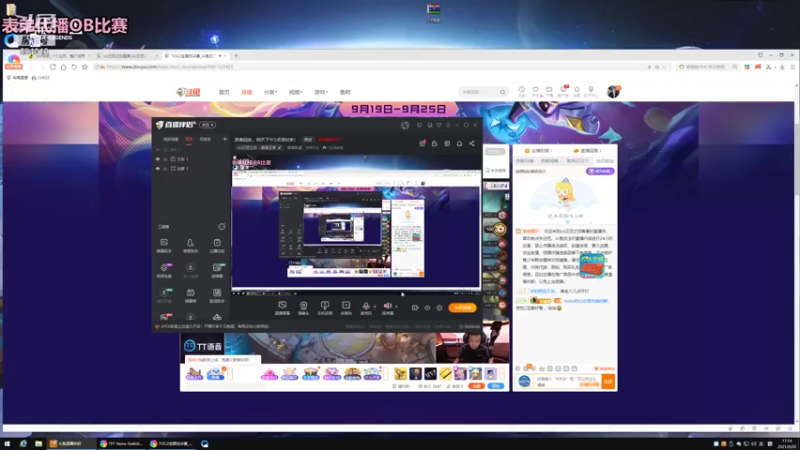Click the orange stop-stream button in streaming tool

tap(462, 308)
